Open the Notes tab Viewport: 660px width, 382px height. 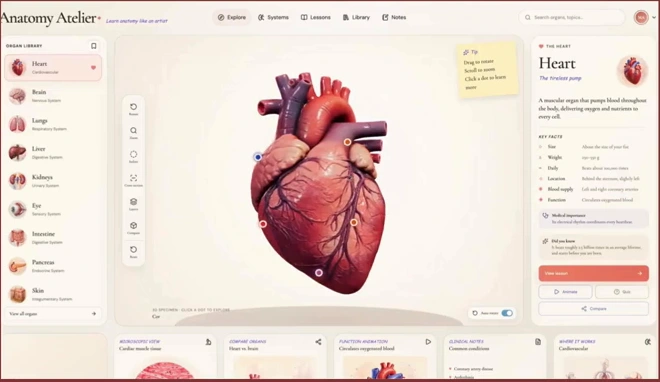click(x=394, y=17)
